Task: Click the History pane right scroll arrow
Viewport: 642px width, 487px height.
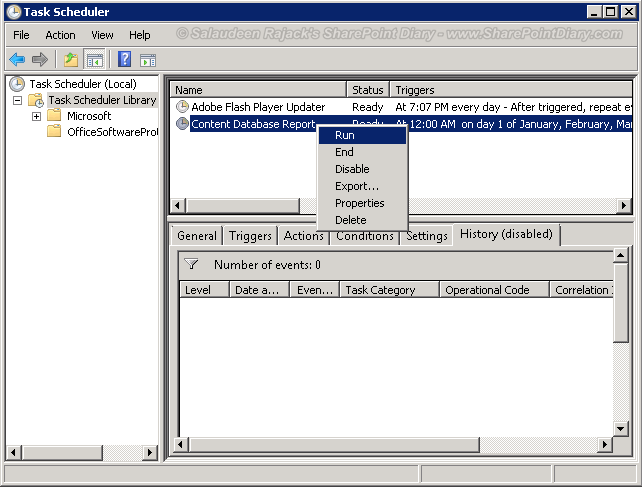Action: (605, 444)
